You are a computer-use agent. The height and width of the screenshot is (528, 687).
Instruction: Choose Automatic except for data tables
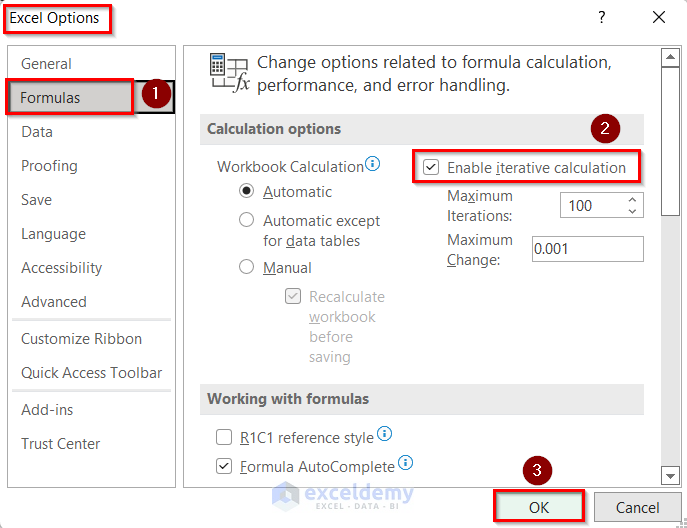[x=246, y=220]
